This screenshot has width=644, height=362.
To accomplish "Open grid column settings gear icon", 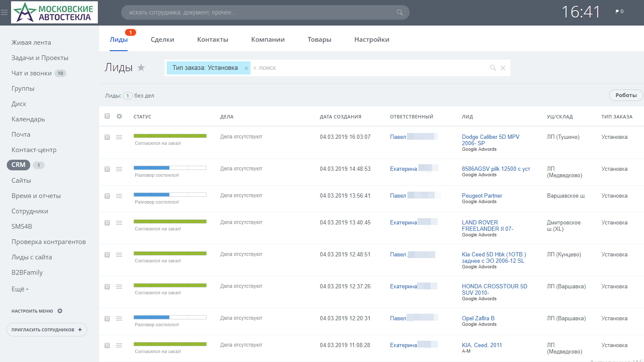I will coord(119,116).
